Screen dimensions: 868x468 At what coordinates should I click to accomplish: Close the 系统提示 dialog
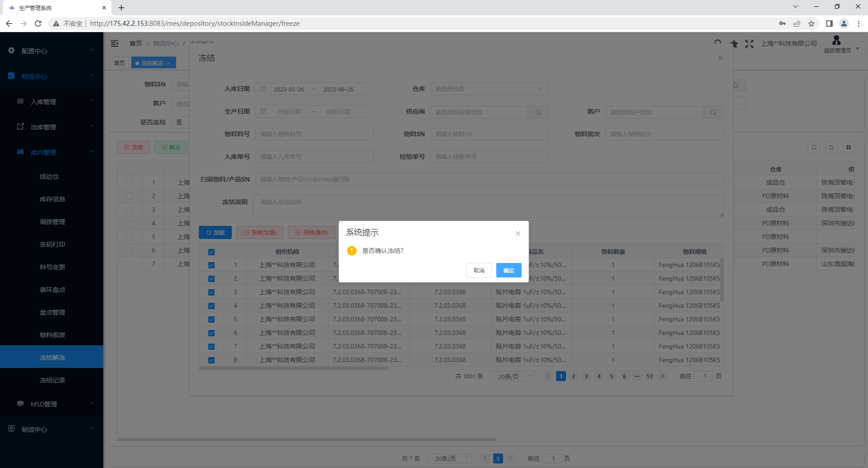tap(518, 234)
